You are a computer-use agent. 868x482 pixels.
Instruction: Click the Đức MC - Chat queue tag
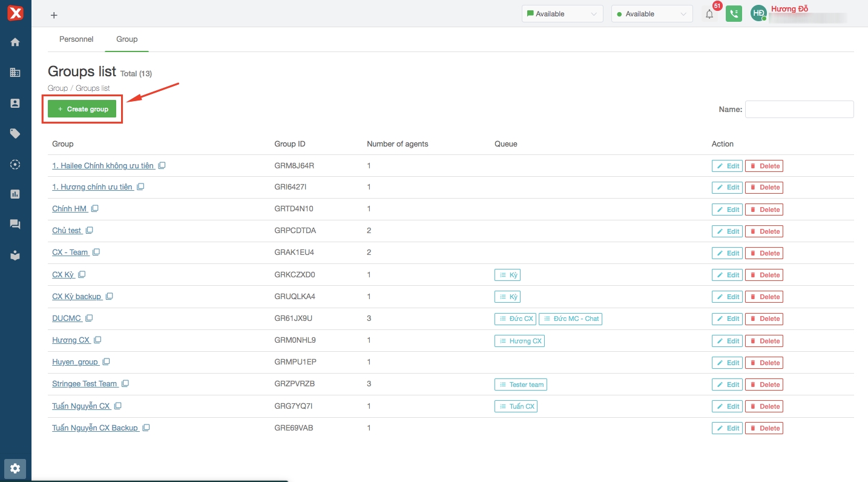pos(570,319)
